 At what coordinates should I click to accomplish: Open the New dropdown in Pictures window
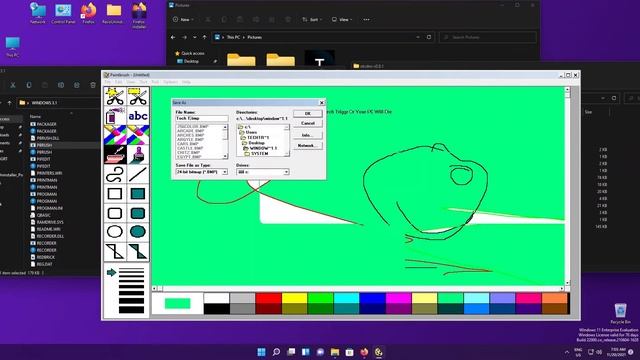click(183, 20)
